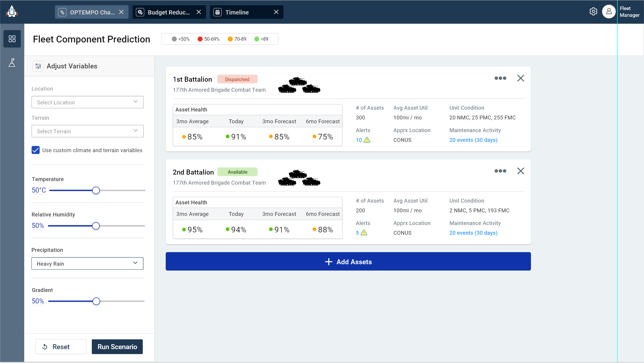Open the Precipitation dropdown showing Heavy Rain

point(87,263)
